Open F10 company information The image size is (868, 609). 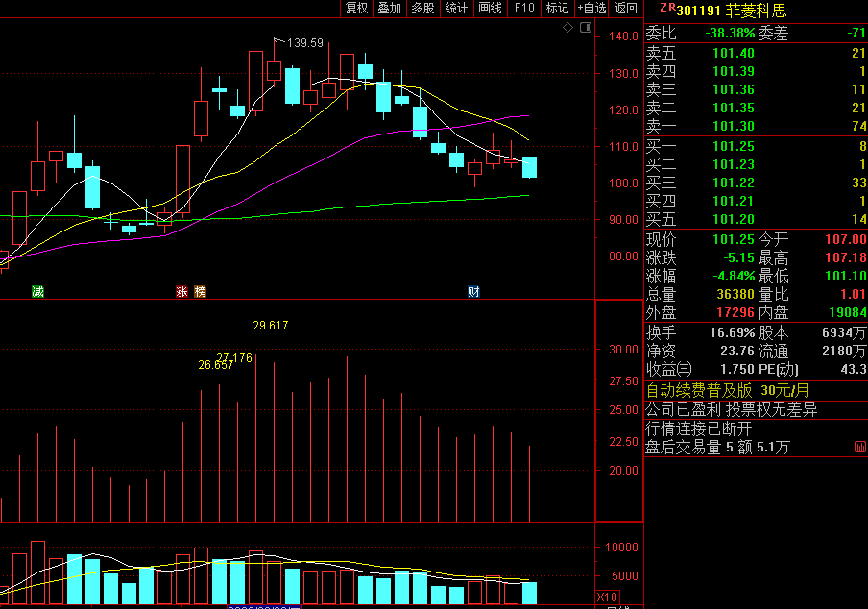click(x=524, y=9)
